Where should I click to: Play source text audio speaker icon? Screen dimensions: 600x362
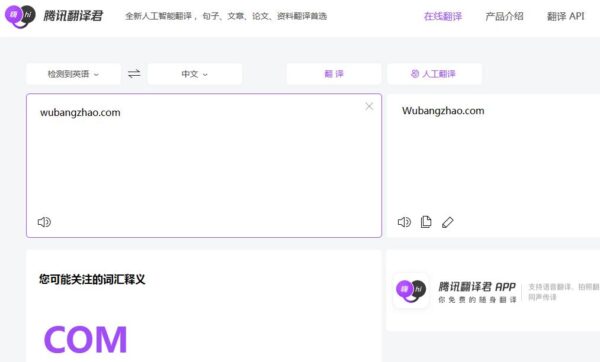tap(44, 222)
